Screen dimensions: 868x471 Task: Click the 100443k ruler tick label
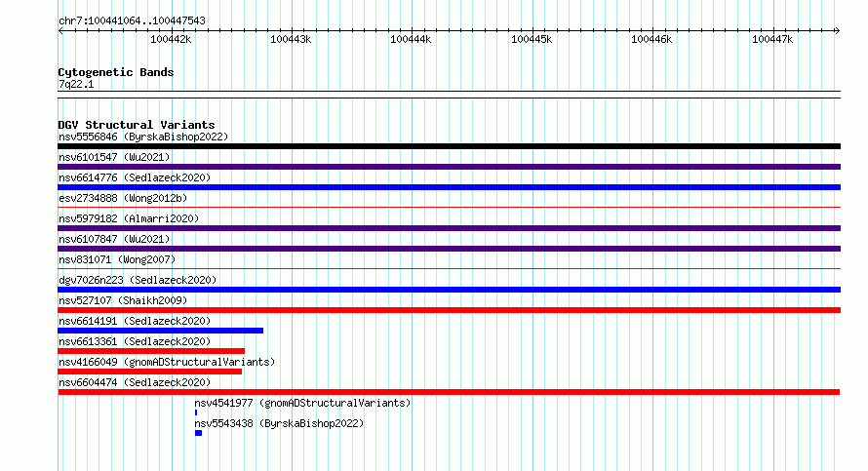coord(291,39)
